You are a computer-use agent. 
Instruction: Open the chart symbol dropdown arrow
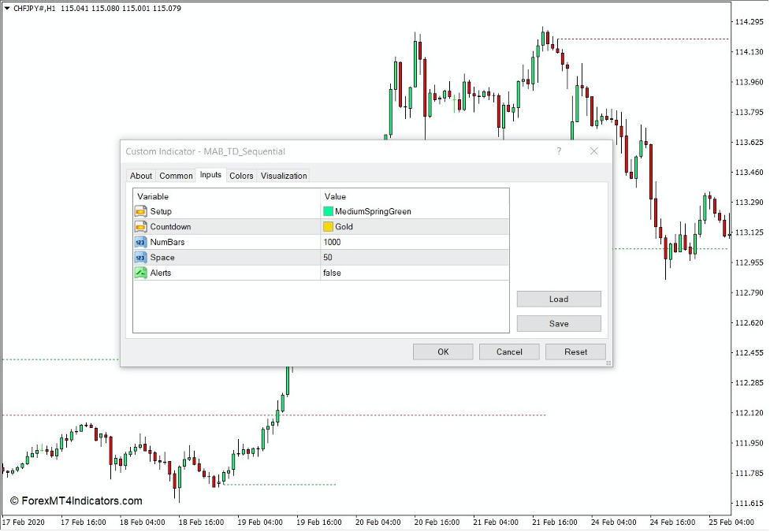click(8, 8)
